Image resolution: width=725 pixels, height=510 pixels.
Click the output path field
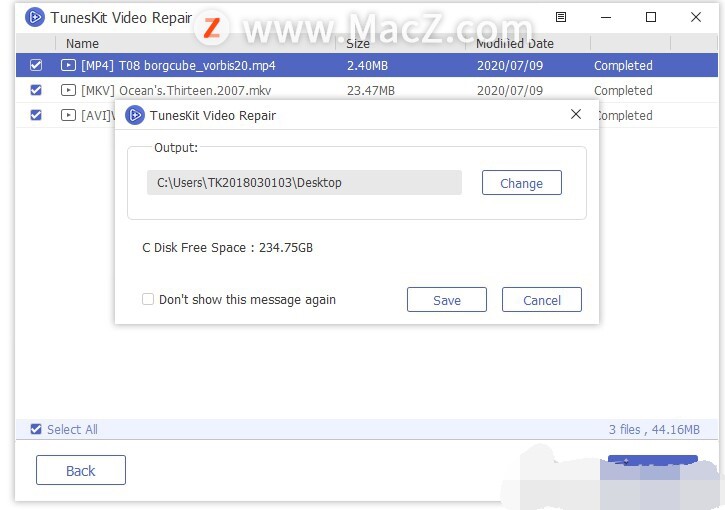(x=304, y=183)
